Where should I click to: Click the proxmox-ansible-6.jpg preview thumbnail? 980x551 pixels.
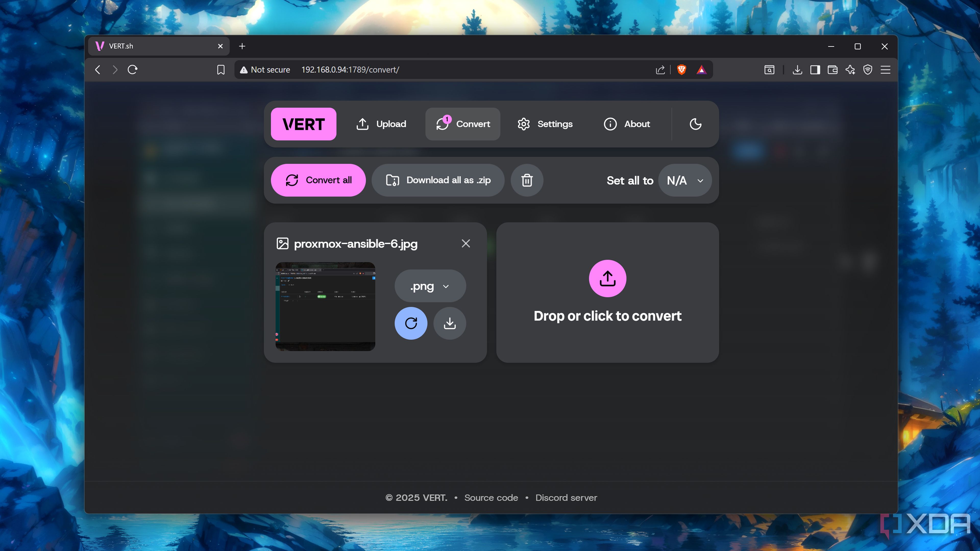tap(325, 306)
